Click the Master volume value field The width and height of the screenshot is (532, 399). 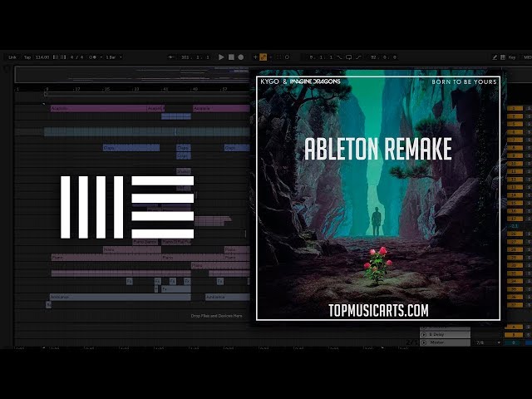tap(514, 343)
